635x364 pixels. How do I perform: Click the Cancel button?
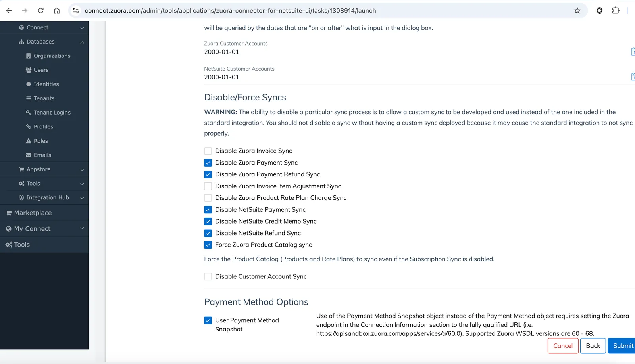point(563,346)
